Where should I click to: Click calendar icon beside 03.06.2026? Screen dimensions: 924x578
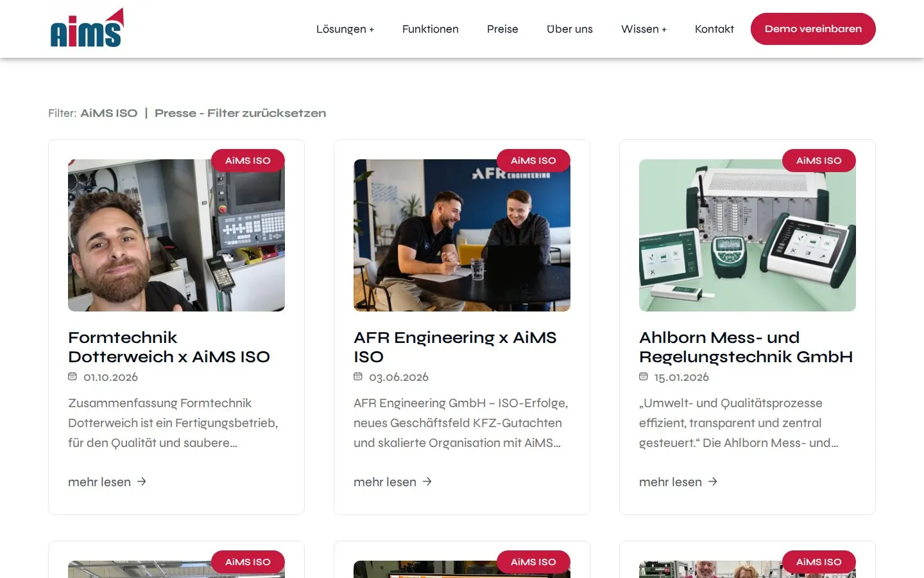point(358,377)
